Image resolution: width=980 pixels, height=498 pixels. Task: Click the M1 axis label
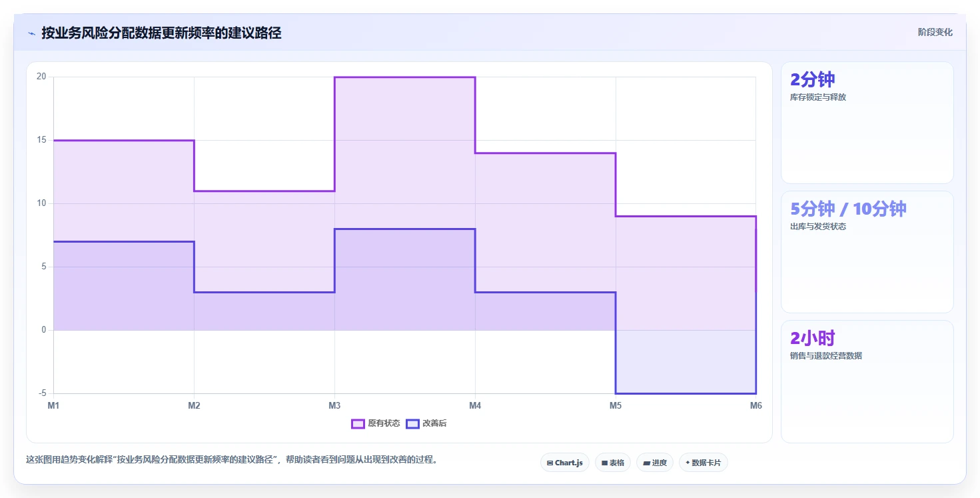pyautogui.click(x=53, y=405)
